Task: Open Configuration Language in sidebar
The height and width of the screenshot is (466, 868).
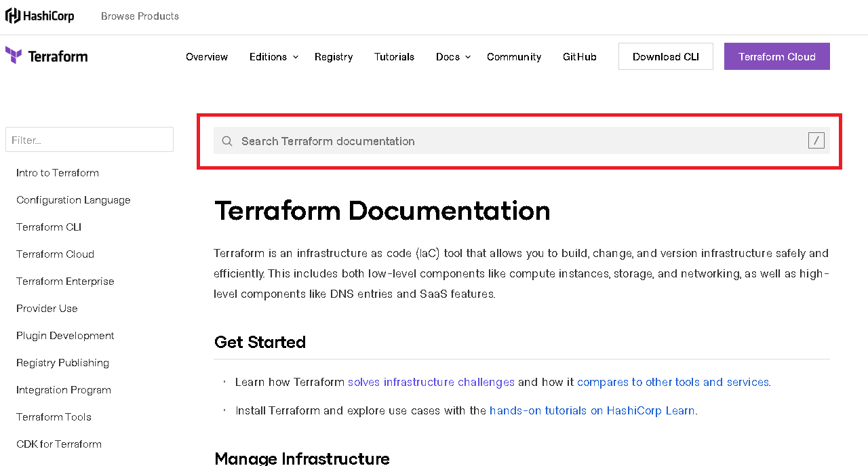Action: point(73,200)
